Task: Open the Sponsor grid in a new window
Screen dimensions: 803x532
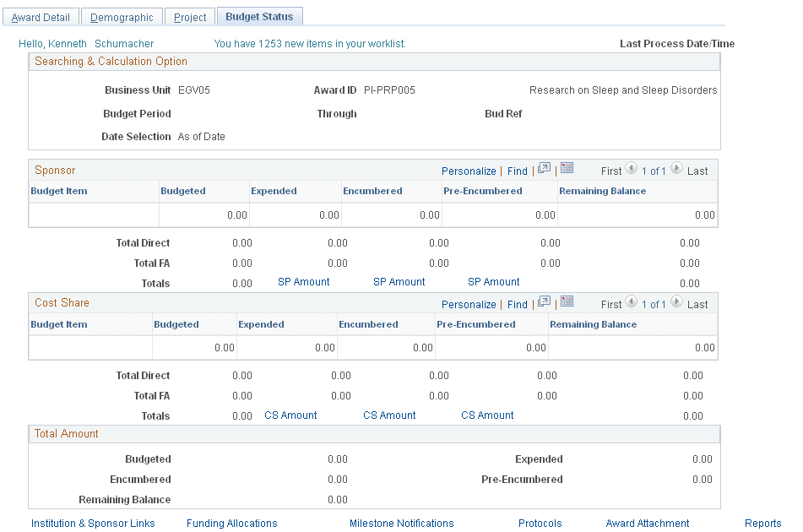Action: pyautogui.click(x=544, y=171)
